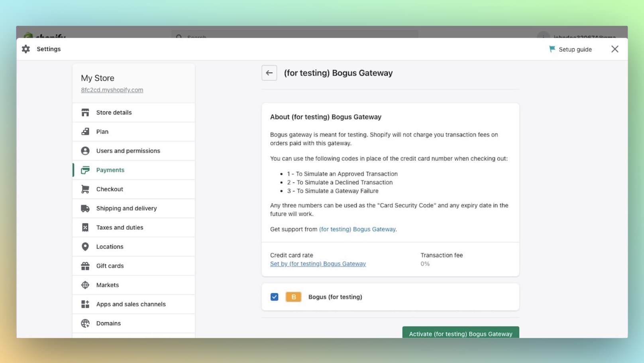
Task: Click Activate (for testing) Bogus Gateway
Action: coord(460,334)
